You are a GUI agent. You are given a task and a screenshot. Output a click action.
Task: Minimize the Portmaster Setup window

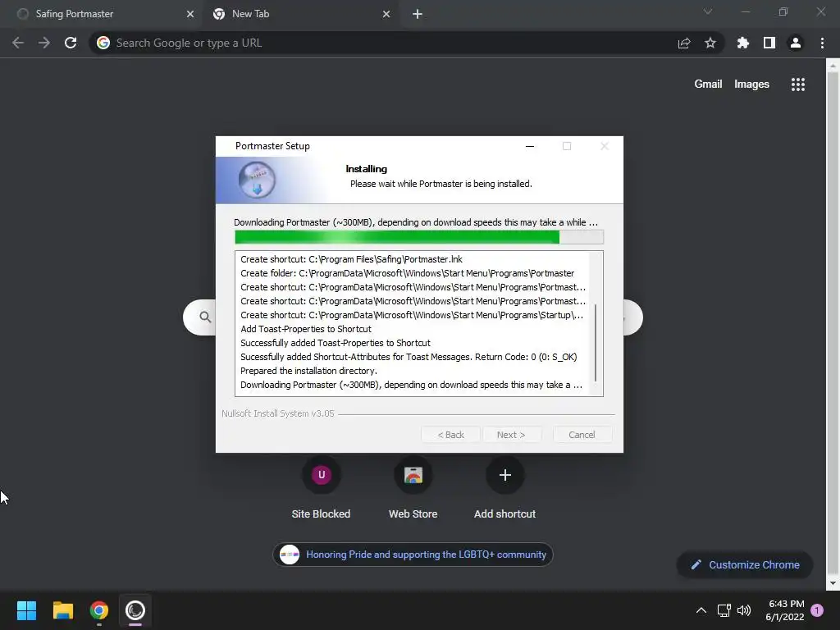530,146
